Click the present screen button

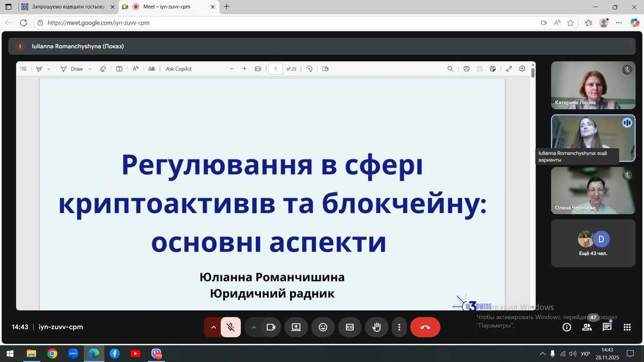click(x=296, y=327)
